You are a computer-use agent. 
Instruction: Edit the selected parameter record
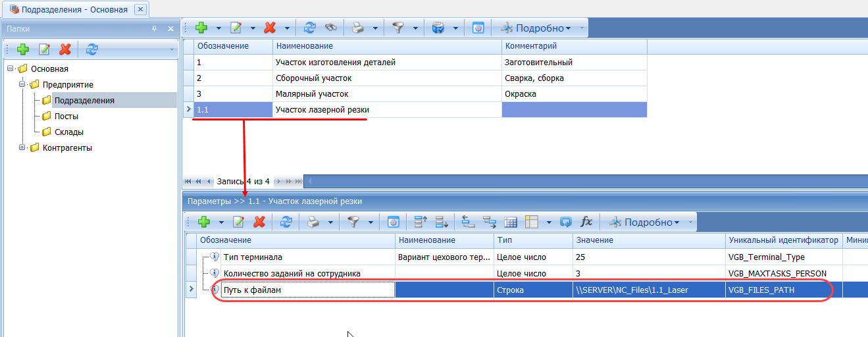point(238,222)
